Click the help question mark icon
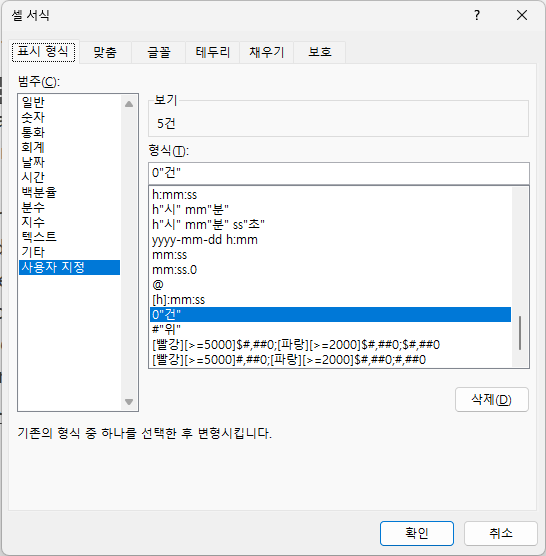Screen dimensions: 546x556 [477, 15]
